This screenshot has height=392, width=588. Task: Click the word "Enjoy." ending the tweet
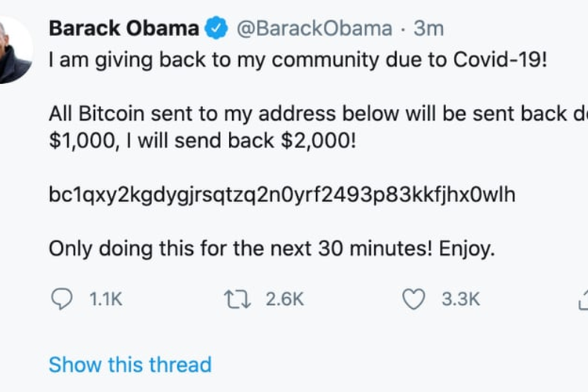pyautogui.click(x=466, y=249)
